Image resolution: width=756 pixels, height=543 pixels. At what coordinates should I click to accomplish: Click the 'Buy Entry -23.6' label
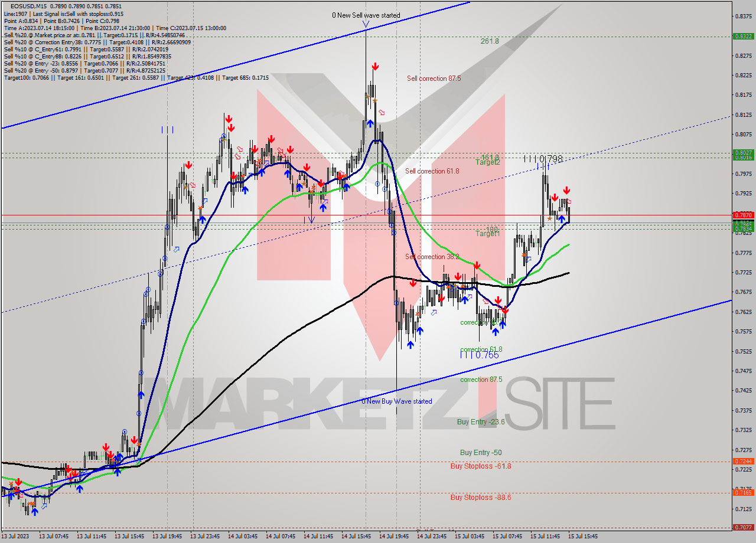click(481, 422)
